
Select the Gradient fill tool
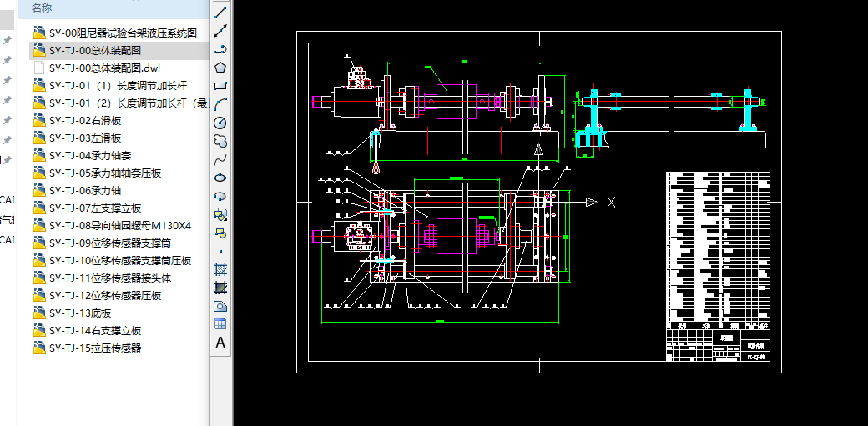220,288
